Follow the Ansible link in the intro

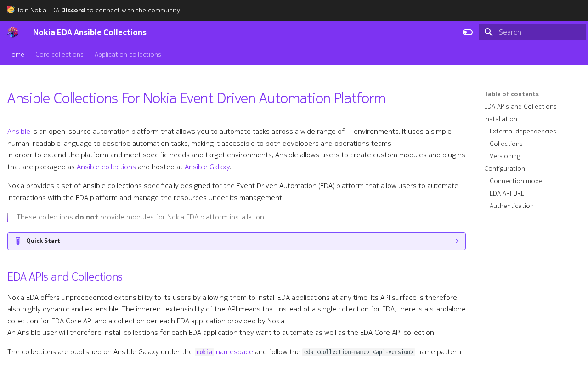point(19,132)
